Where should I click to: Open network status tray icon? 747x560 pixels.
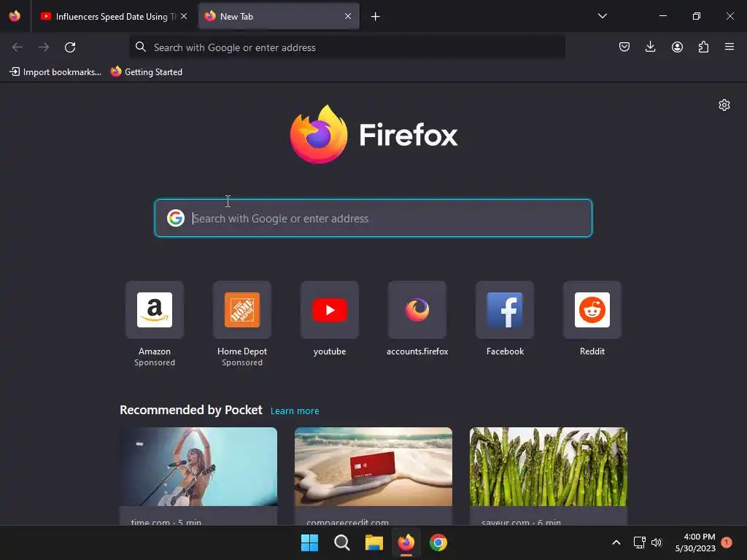639,542
